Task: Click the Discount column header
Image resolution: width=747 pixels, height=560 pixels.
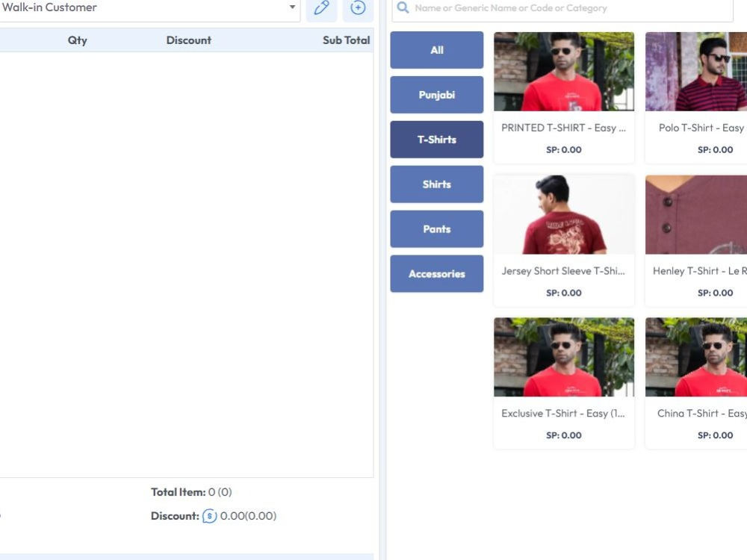Action: [189, 40]
